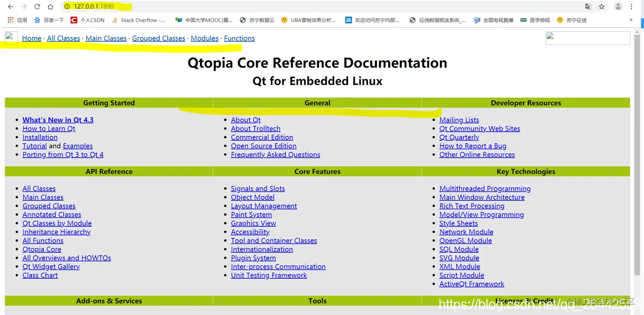Screen dimensions: 644x315
Task: Click the translate page icon
Action: 588,6
